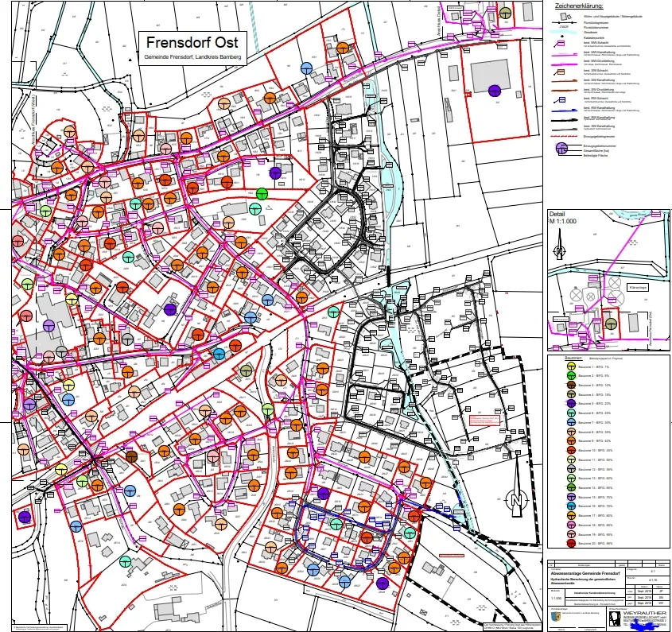The width and height of the screenshot is (672, 632).
Task: Select the bright green Bauzone 2 symbol
Action: [571, 375]
